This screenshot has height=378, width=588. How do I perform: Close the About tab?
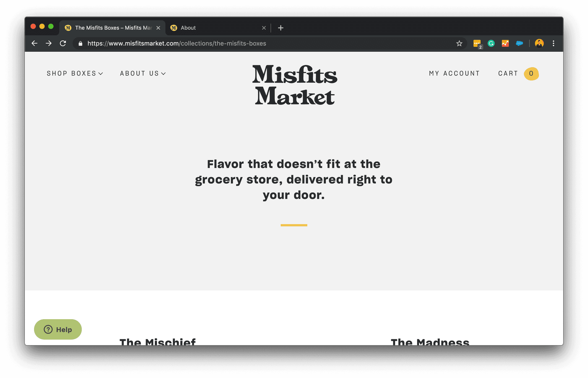[264, 28]
